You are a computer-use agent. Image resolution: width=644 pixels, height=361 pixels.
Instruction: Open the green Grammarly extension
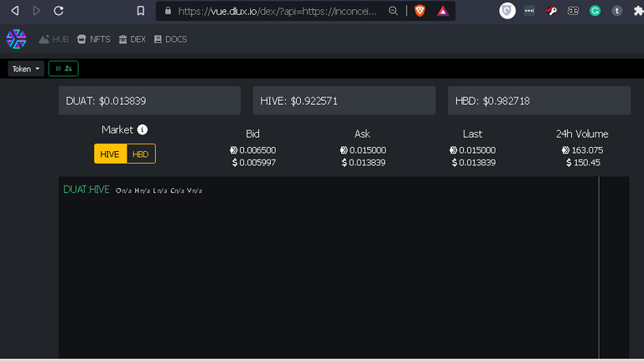[x=595, y=11]
